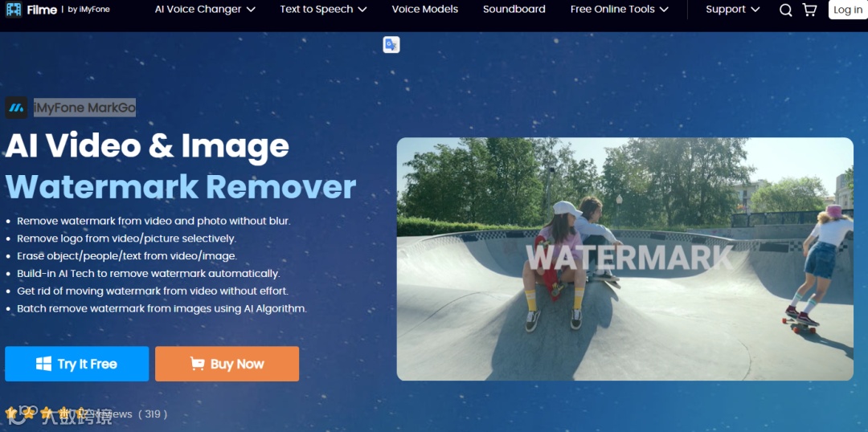Click the highlighted iMyFone MarkGo text

pos(84,108)
